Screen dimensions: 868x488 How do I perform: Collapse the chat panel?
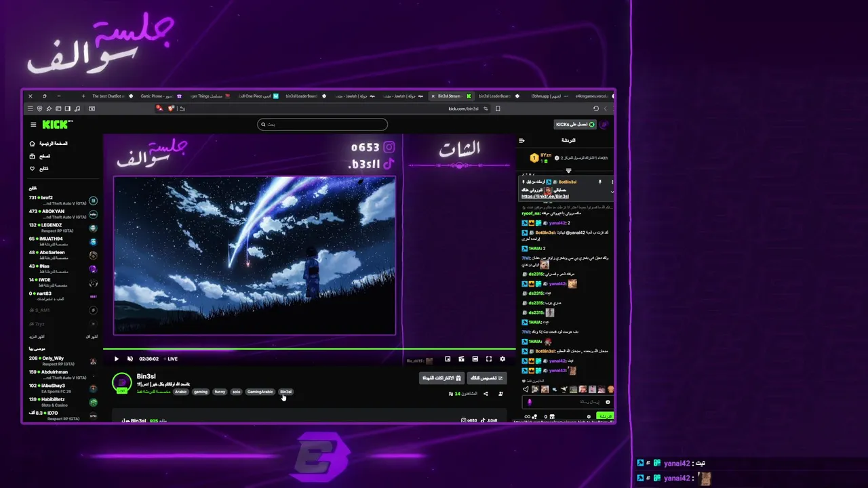(521, 140)
